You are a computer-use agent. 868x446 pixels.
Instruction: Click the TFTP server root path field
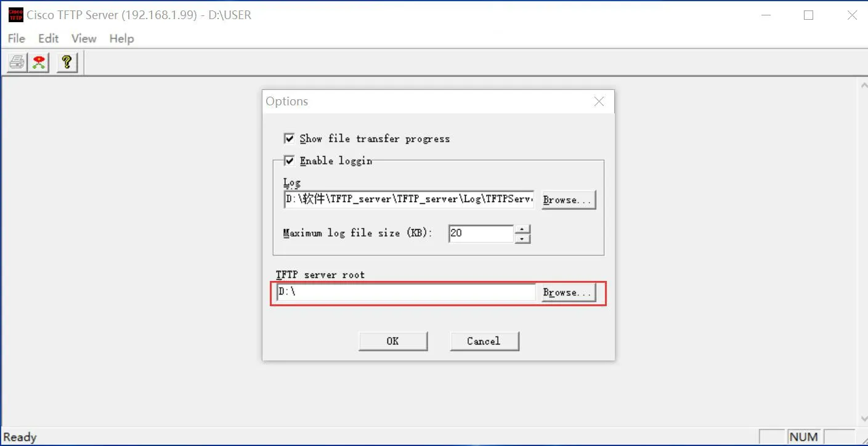405,293
